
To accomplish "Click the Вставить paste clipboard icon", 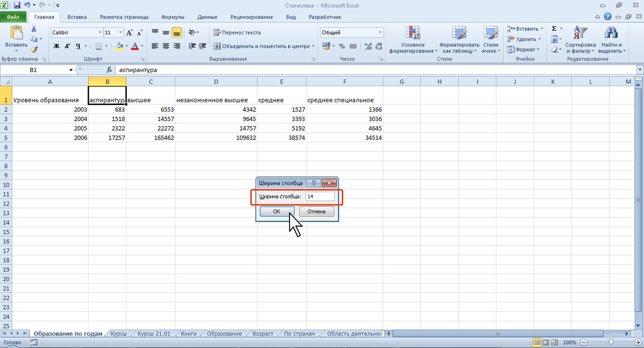I will [16, 33].
